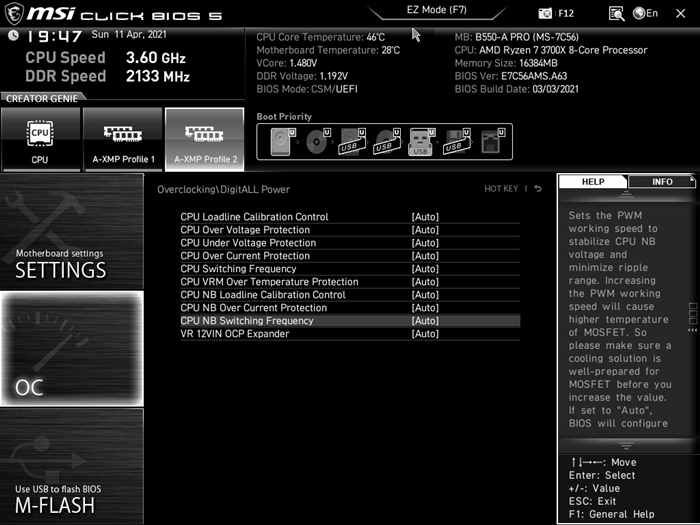The height and width of the screenshot is (525, 700).
Task: Click BIOS Mode: CSM/UEFI text
Action: click(307, 89)
